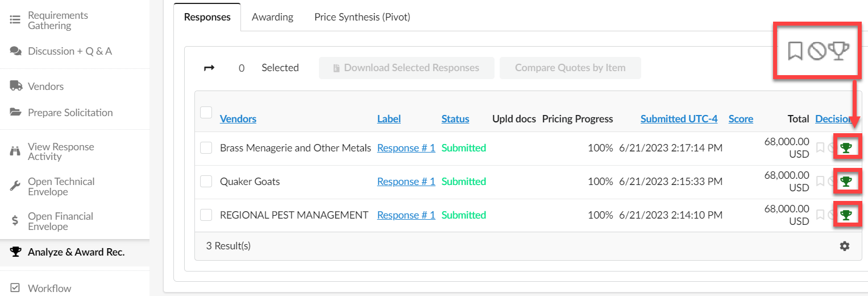Sort the table by Vendors column
868x296 pixels.
click(238, 119)
